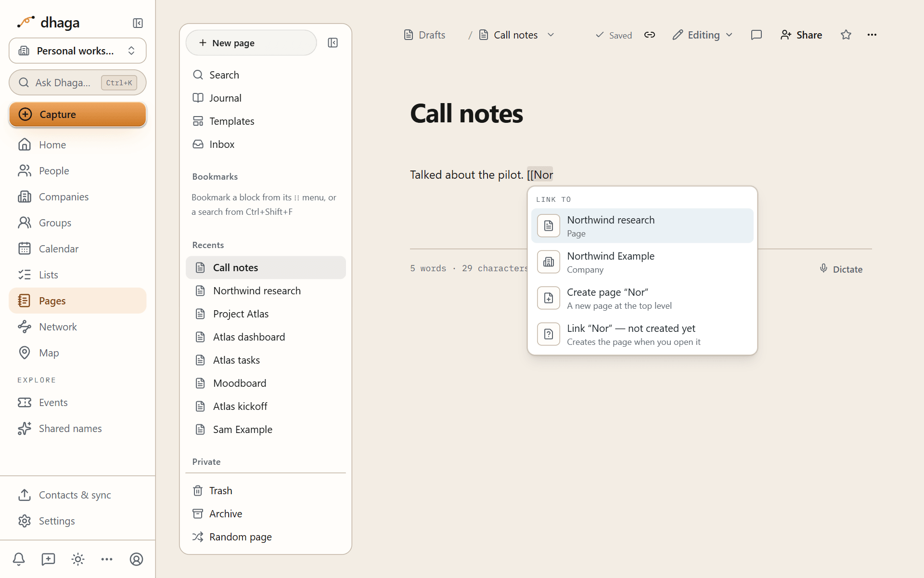Open the Editing mode dropdown
This screenshot has height=578, width=924.
(x=703, y=35)
